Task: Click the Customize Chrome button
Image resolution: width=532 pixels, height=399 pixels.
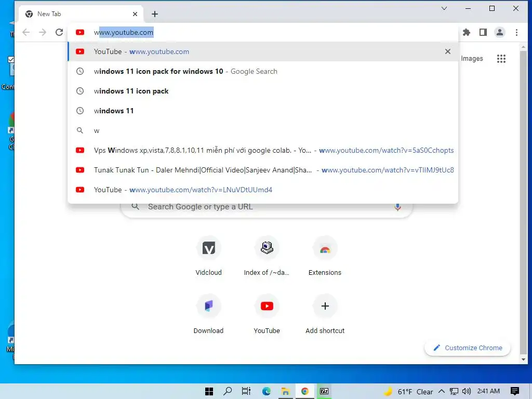Action: coord(468,348)
